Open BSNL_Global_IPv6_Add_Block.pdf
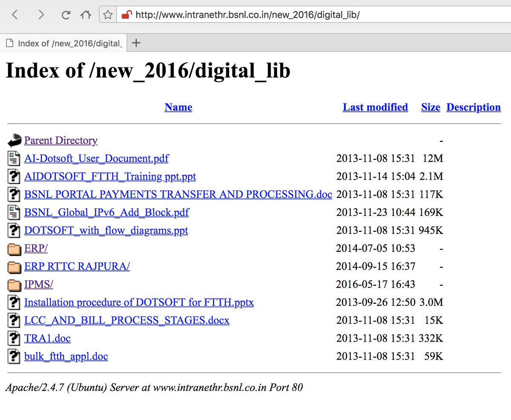The height and width of the screenshot is (420, 511). 106,212
